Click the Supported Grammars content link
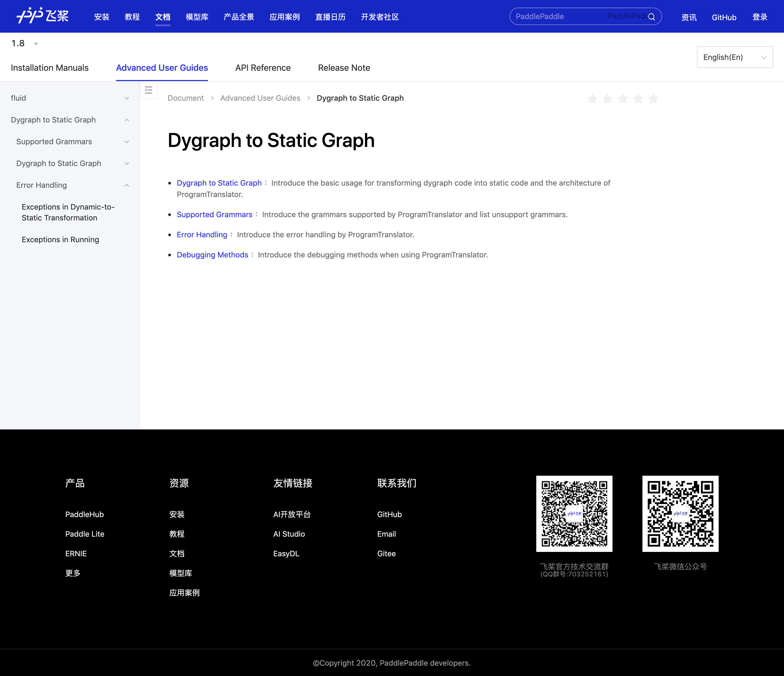Image resolution: width=784 pixels, height=676 pixels. click(214, 214)
